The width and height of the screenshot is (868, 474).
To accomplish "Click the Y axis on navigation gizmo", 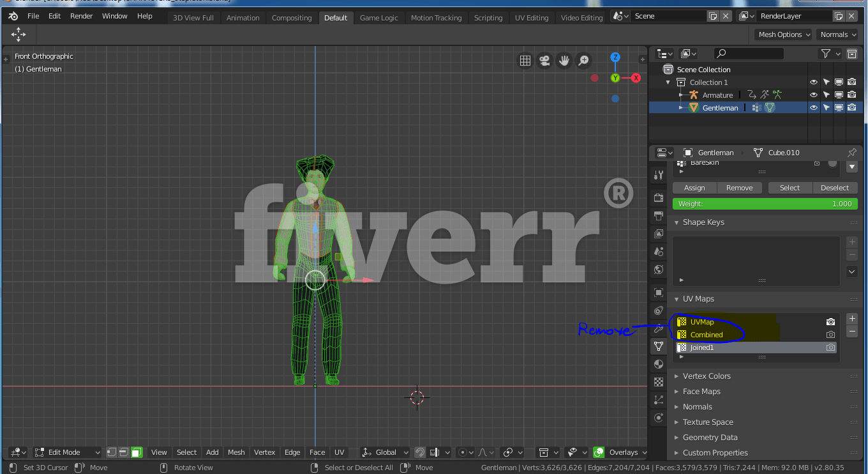I will tap(615, 78).
